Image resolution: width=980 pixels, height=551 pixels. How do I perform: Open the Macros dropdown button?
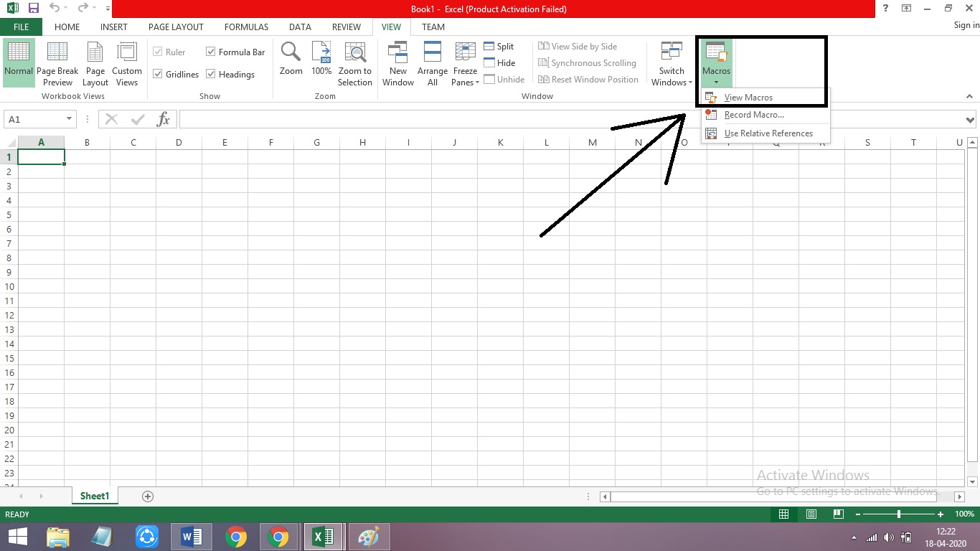tap(716, 63)
